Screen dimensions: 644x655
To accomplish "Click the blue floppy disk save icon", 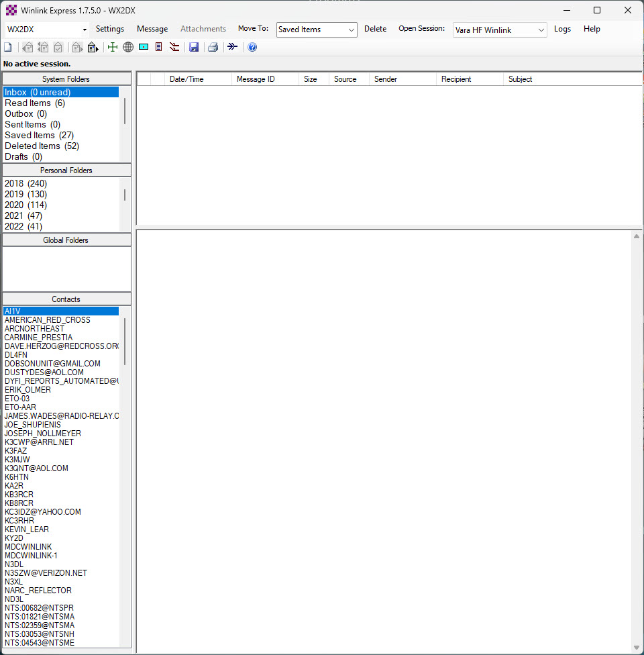I will tap(194, 47).
